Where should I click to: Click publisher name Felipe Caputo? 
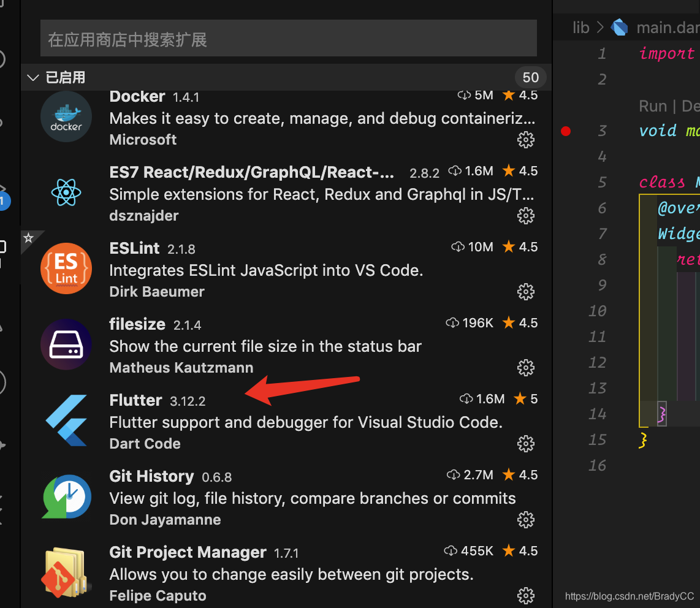[x=158, y=596]
